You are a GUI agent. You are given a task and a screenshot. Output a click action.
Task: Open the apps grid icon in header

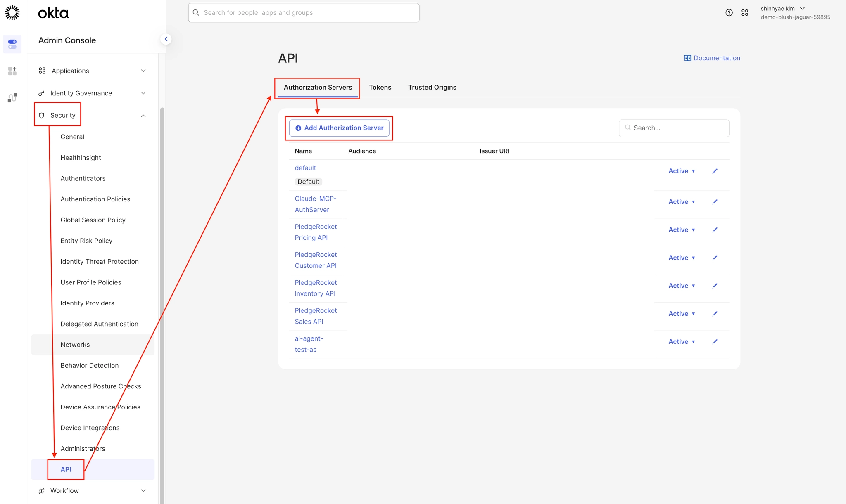(745, 13)
